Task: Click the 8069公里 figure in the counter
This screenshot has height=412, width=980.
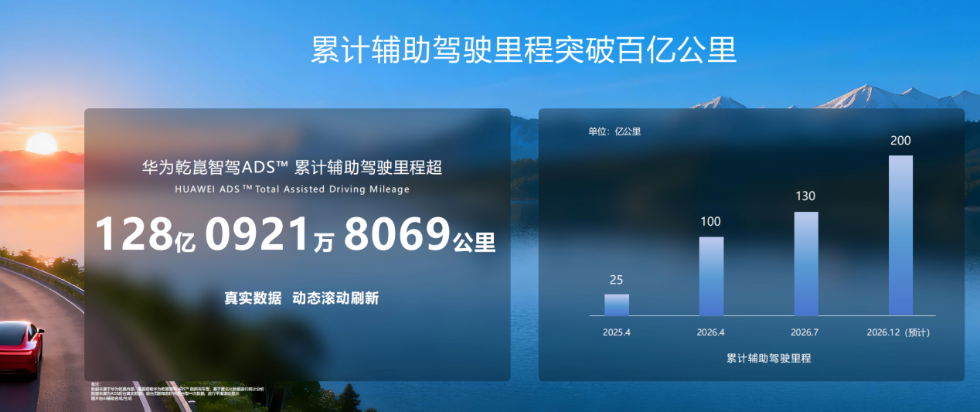Action: tap(420, 234)
